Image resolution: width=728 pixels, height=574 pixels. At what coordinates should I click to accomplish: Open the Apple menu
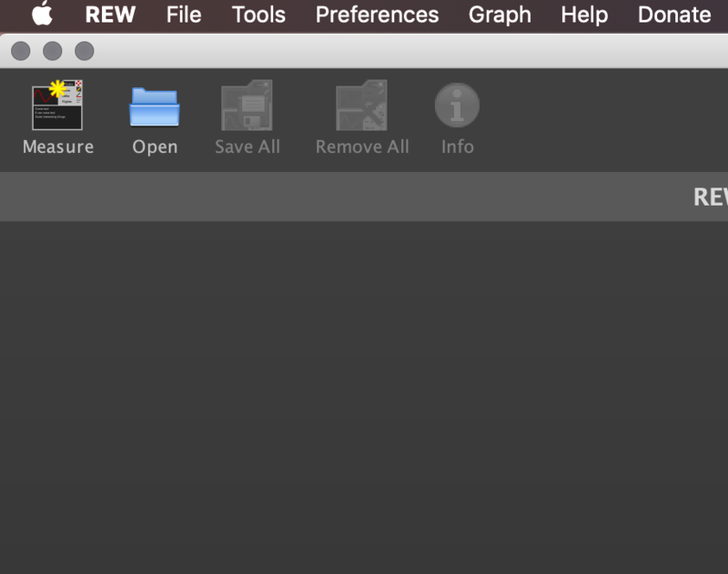[42, 15]
